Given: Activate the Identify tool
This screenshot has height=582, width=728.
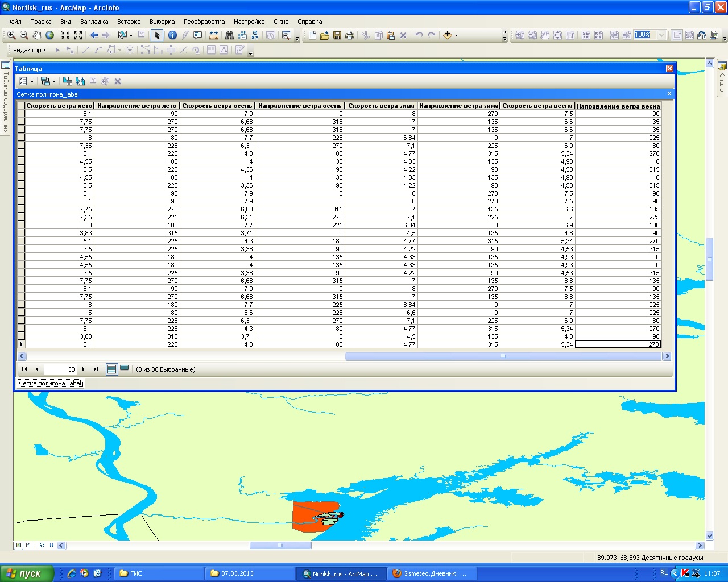Looking at the screenshot, I should pos(172,35).
